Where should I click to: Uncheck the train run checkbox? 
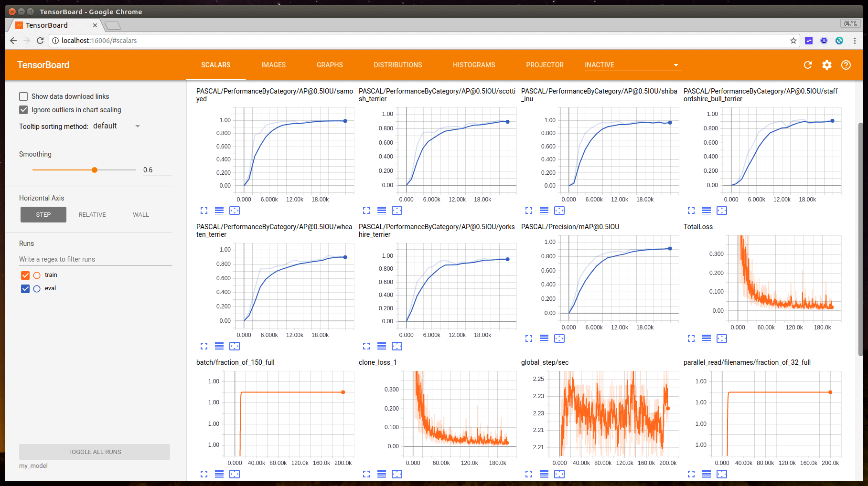tap(25, 275)
